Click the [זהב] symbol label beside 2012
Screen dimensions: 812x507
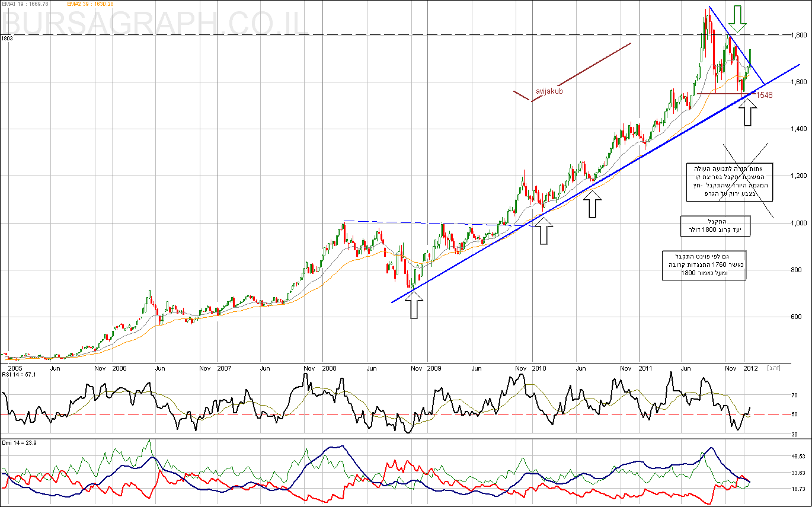tap(773, 368)
